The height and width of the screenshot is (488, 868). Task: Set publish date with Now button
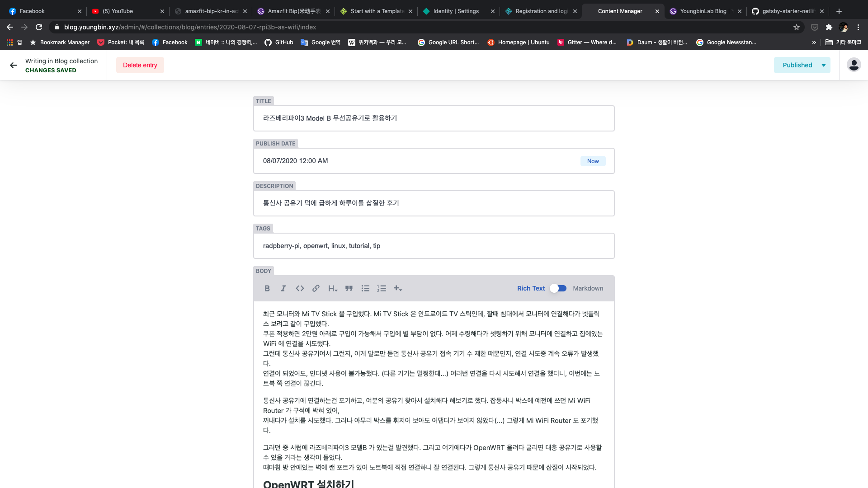coord(593,161)
